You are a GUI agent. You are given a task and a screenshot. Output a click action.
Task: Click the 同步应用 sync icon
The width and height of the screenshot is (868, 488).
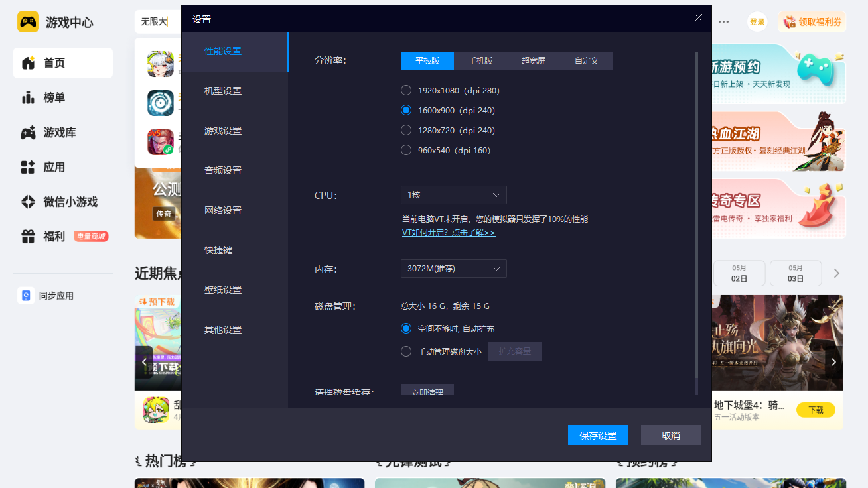coord(26,296)
